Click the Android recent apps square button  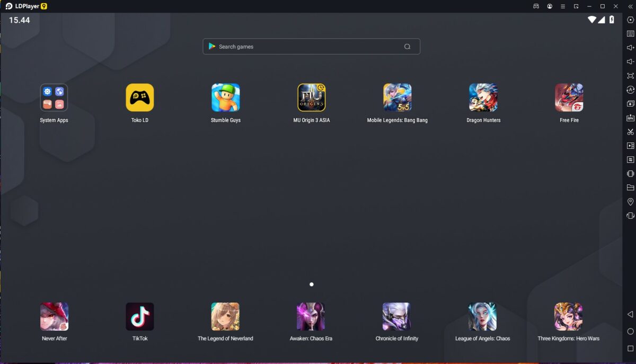(630, 349)
